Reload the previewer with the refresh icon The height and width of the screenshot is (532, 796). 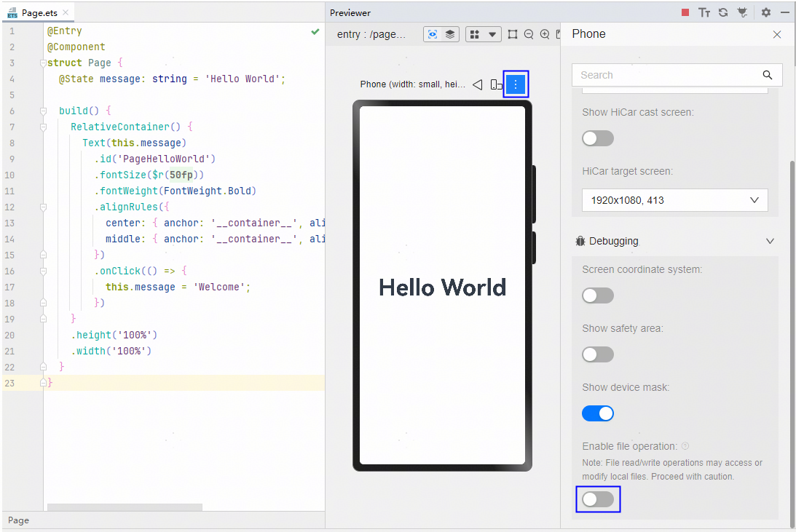(x=723, y=12)
